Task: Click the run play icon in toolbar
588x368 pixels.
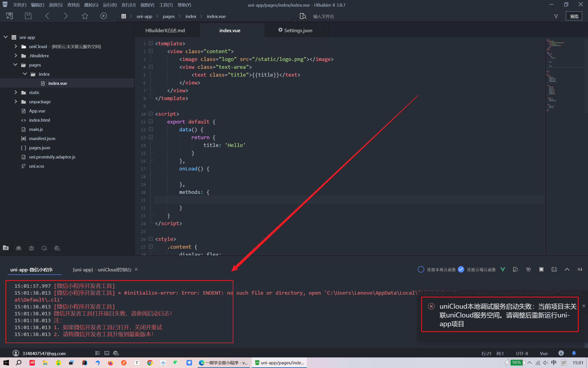Action: pos(104,16)
